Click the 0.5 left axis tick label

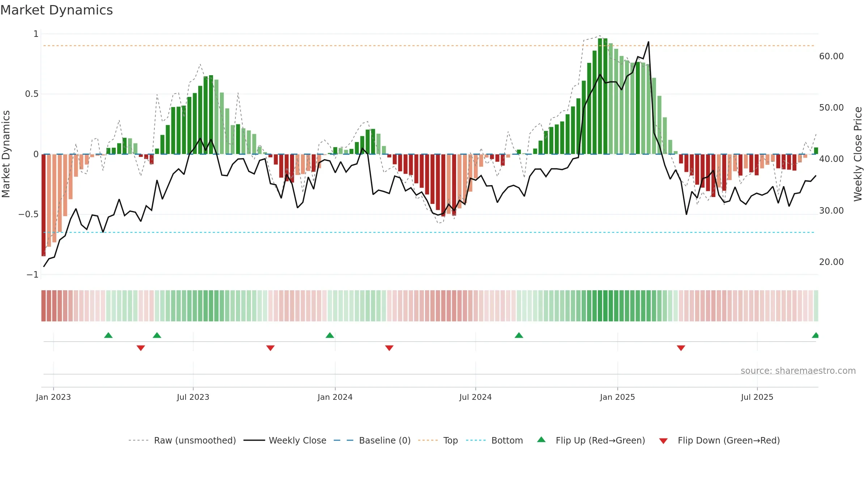point(31,94)
